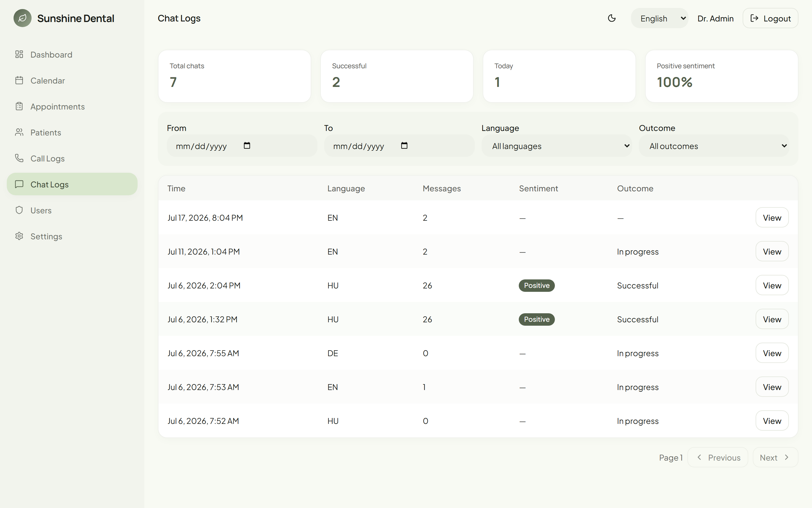Click the Chat Logs page title
This screenshot has height=508, width=812.
(x=179, y=18)
